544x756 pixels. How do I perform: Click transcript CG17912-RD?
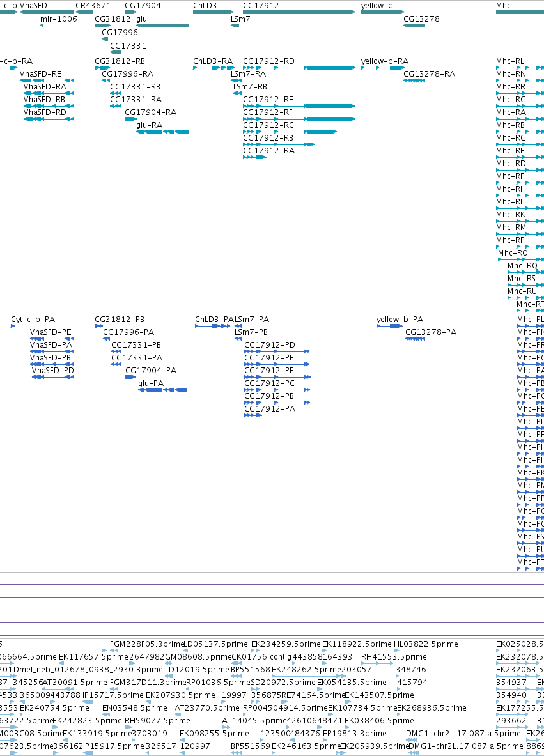(x=299, y=68)
